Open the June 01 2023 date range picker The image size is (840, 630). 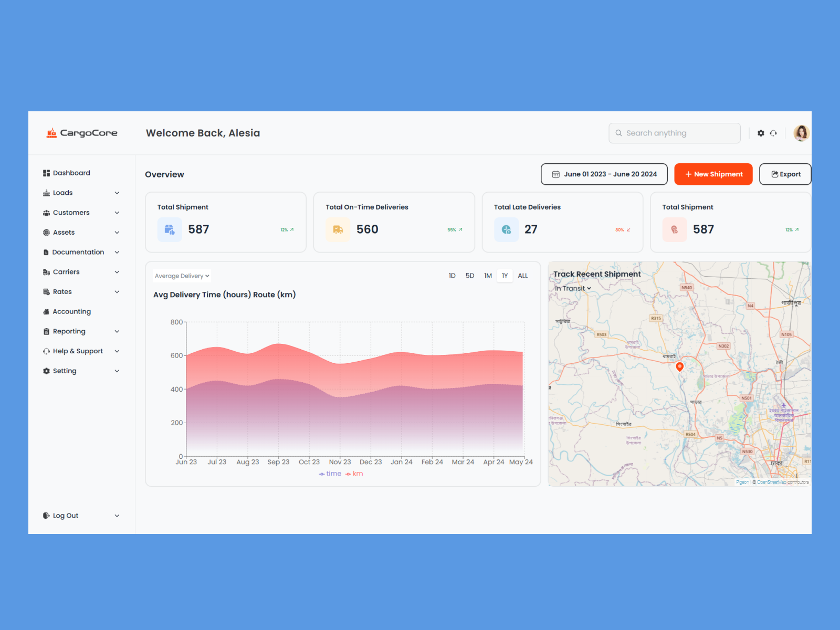(x=604, y=174)
